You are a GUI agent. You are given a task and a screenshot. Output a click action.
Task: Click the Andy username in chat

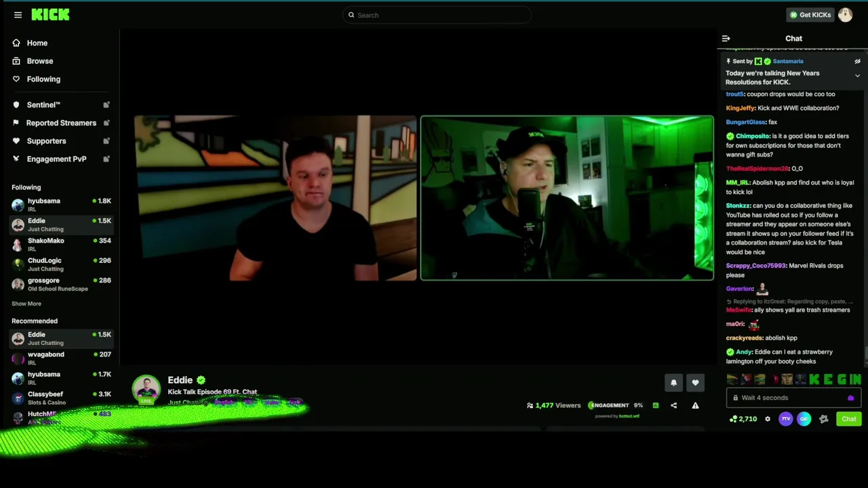(744, 352)
